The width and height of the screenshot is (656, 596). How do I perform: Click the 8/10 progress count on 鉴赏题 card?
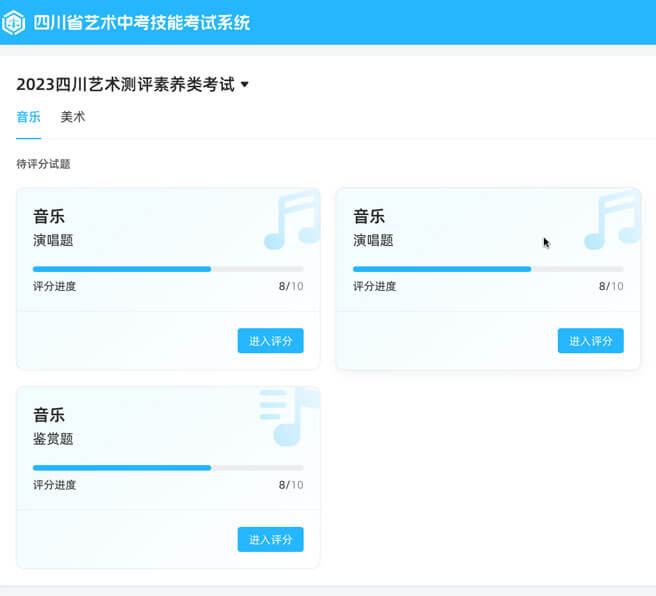point(291,485)
